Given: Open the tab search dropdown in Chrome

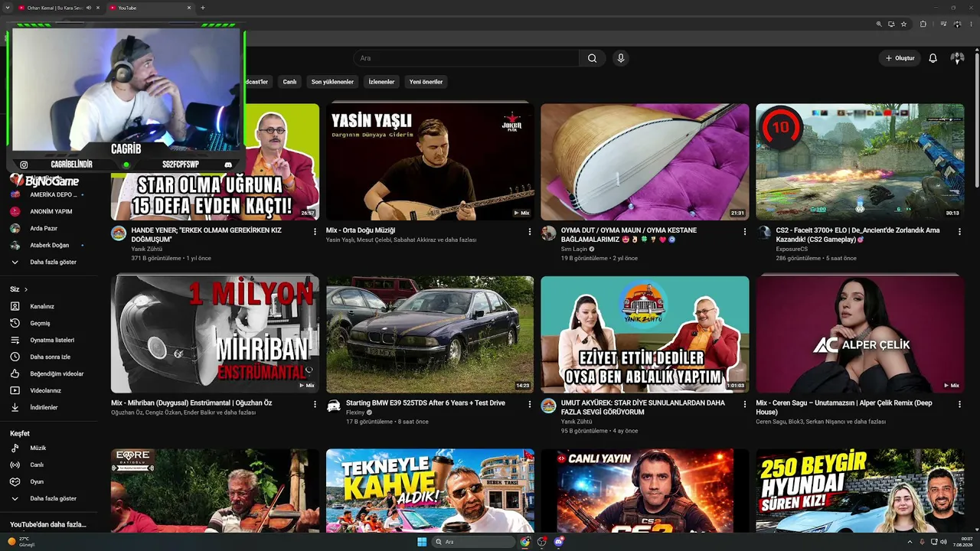Looking at the screenshot, I should pyautogui.click(x=8, y=8).
